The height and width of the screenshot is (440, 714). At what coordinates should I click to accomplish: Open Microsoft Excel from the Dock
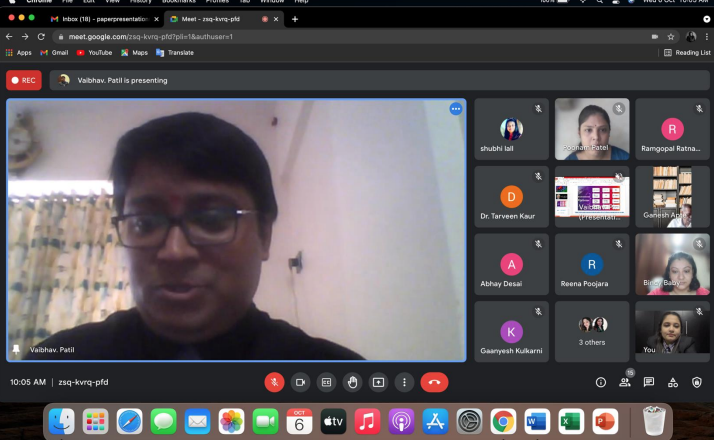[571, 421]
